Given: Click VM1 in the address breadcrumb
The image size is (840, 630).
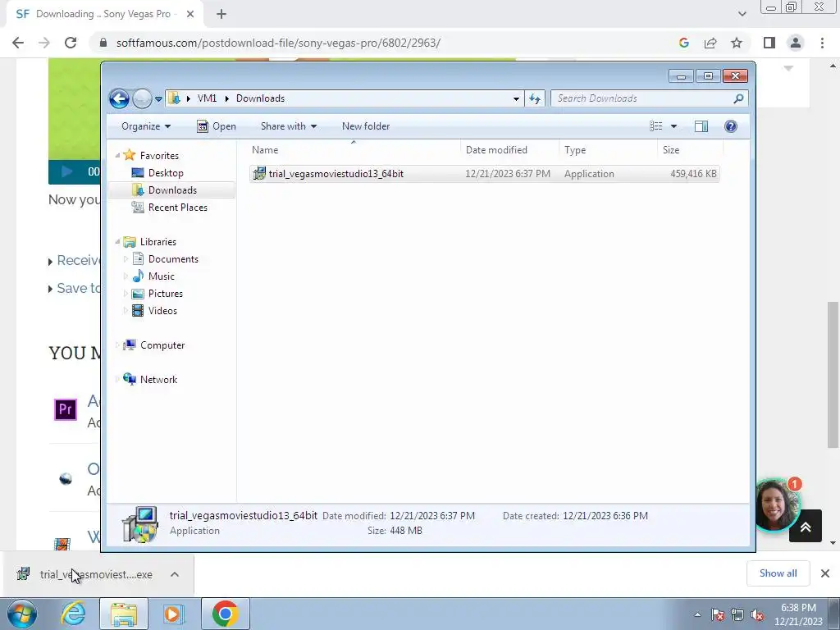Looking at the screenshot, I should (207, 98).
